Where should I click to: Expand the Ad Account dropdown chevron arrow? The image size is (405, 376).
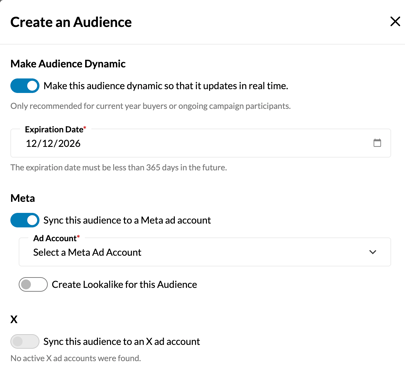(373, 252)
